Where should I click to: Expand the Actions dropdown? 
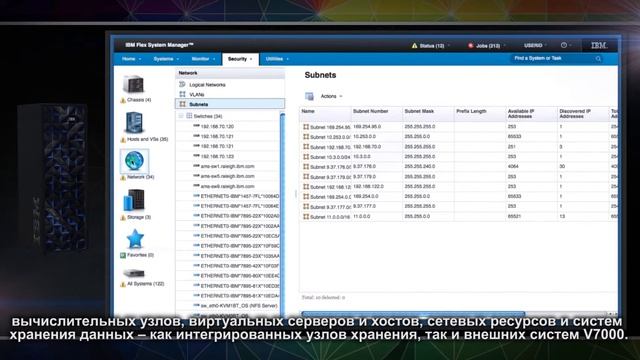(331, 96)
